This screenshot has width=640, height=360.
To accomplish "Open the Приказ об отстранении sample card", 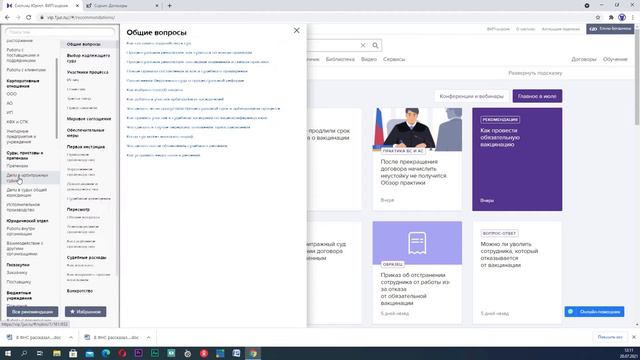I will click(417, 273).
